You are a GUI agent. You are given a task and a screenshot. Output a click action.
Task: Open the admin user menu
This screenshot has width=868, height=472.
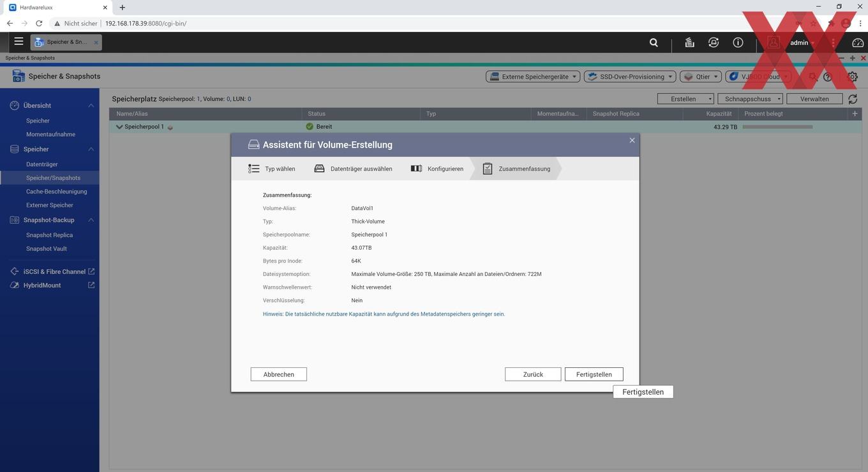pos(802,43)
